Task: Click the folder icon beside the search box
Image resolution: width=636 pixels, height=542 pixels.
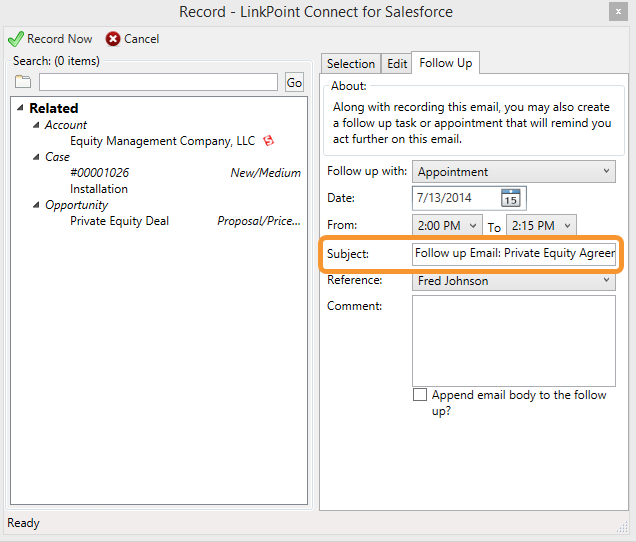Action: click(x=23, y=82)
